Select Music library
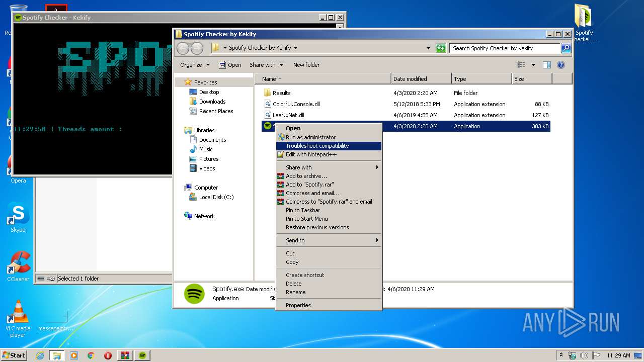The height and width of the screenshot is (362, 644). pos(206,149)
